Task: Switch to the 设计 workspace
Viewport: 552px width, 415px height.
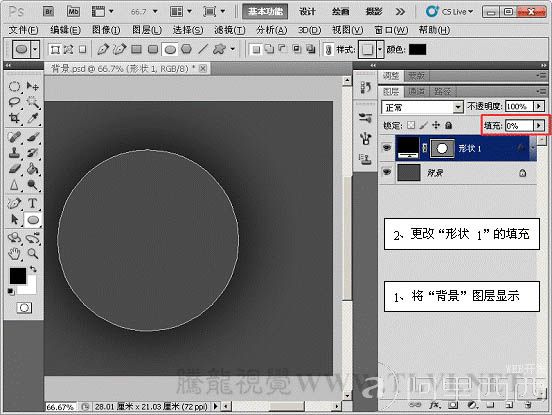Action: pyautogui.click(x=307, y=12)
